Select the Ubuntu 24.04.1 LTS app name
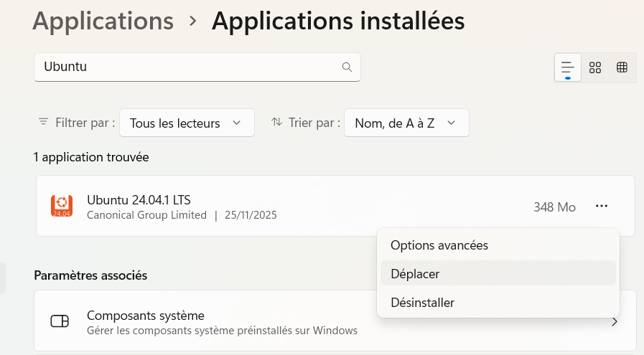The width and height of the screenshot is (644, 355). (x=139, y=200)
